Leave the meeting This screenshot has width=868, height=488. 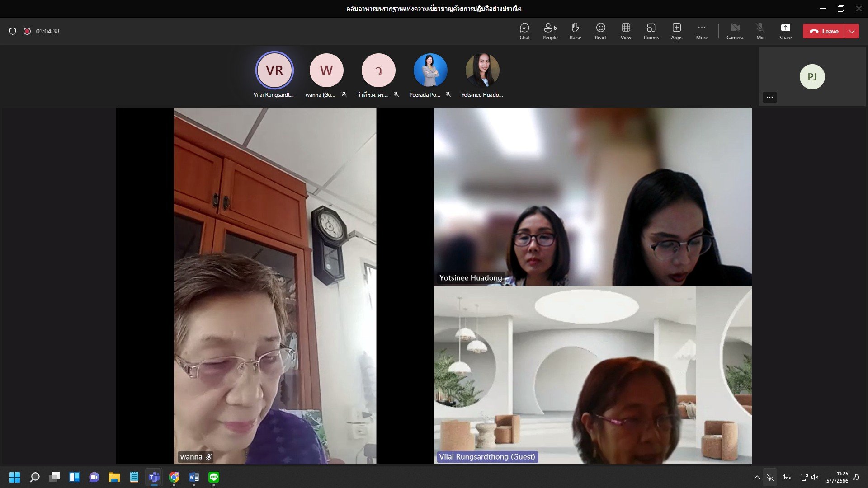coord(824,31)
